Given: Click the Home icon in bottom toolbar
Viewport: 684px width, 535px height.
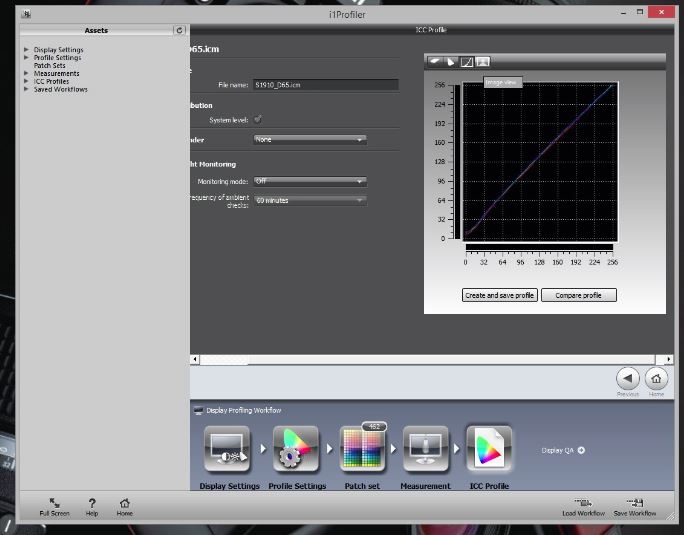Looking at the screenshot, I should point(124,505).
